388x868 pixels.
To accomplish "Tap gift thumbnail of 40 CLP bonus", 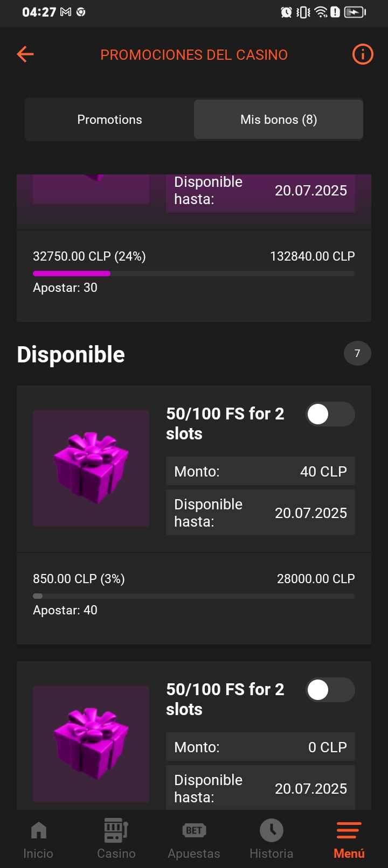I will (91, 468).
